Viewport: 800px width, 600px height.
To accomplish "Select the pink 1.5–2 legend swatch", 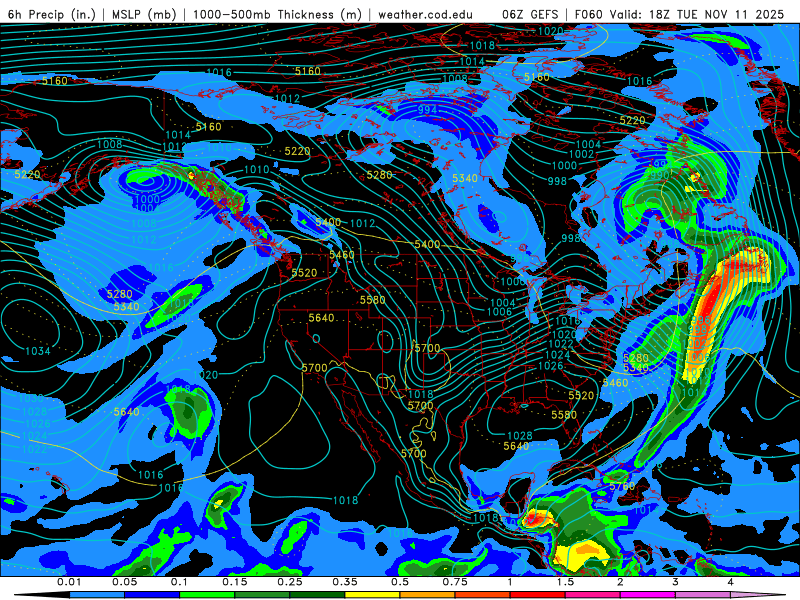I will (593, 595).
